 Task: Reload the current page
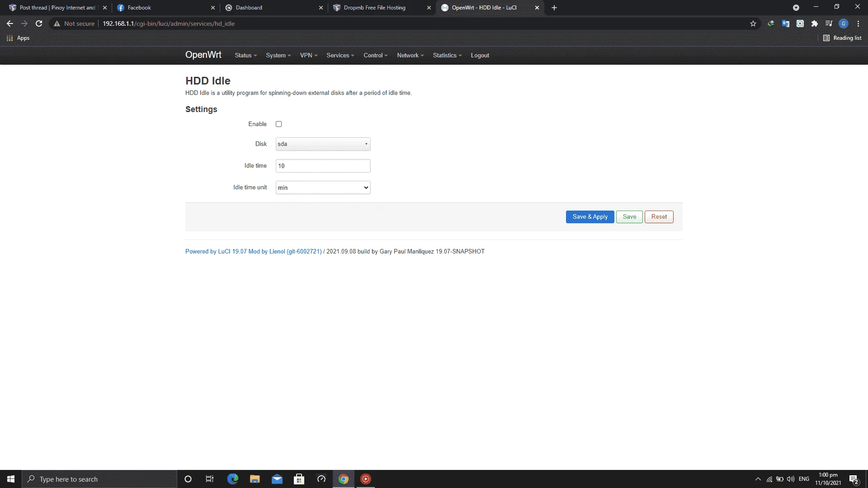(39, 23)
